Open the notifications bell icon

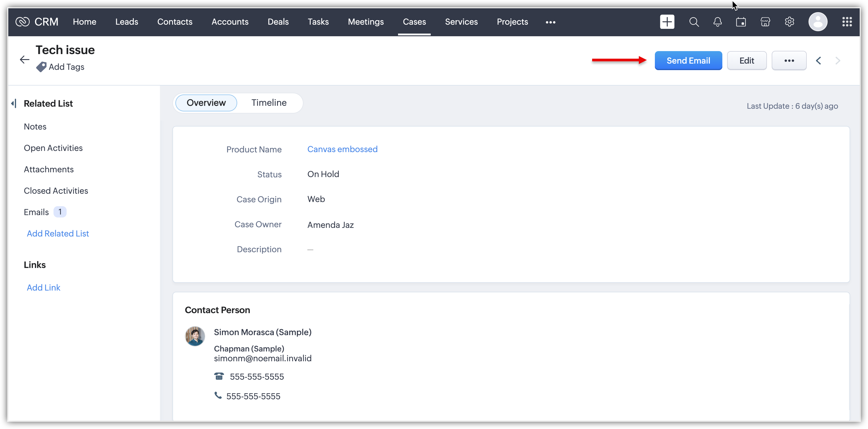click(x=717, y=22)
